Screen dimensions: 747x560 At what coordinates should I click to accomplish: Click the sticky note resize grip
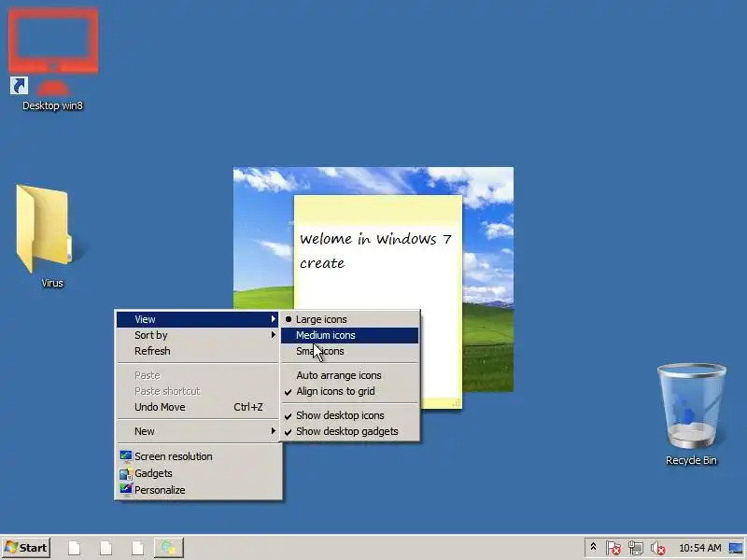click(x=456, y=403)
